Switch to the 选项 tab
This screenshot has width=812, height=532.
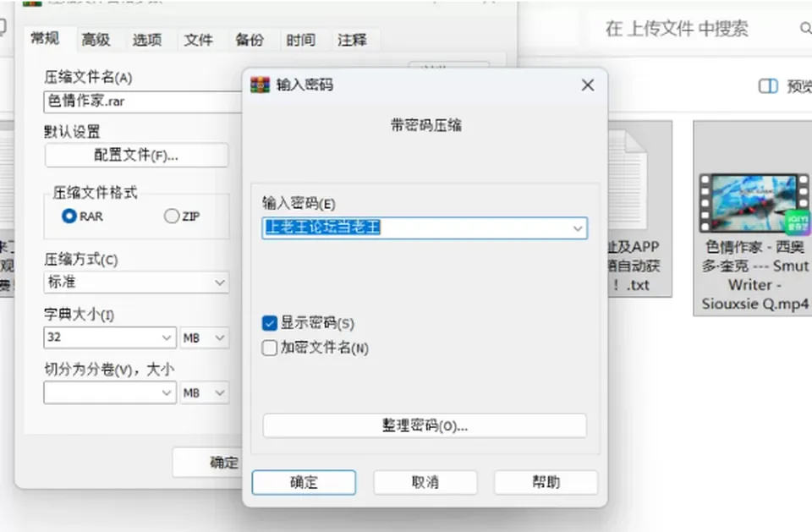[147, 40]
